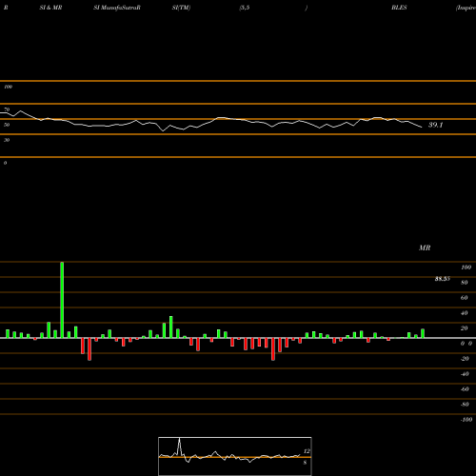476x476 pixels.
Task: Click the -80 label on the MR axis
Action: coord(465,405)
